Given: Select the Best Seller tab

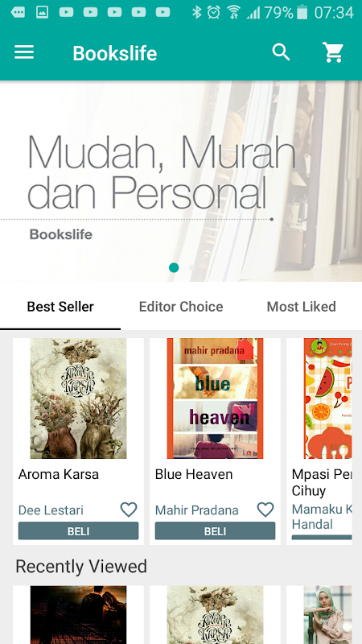Looking at the screenshot, I should tap(60, 307).
